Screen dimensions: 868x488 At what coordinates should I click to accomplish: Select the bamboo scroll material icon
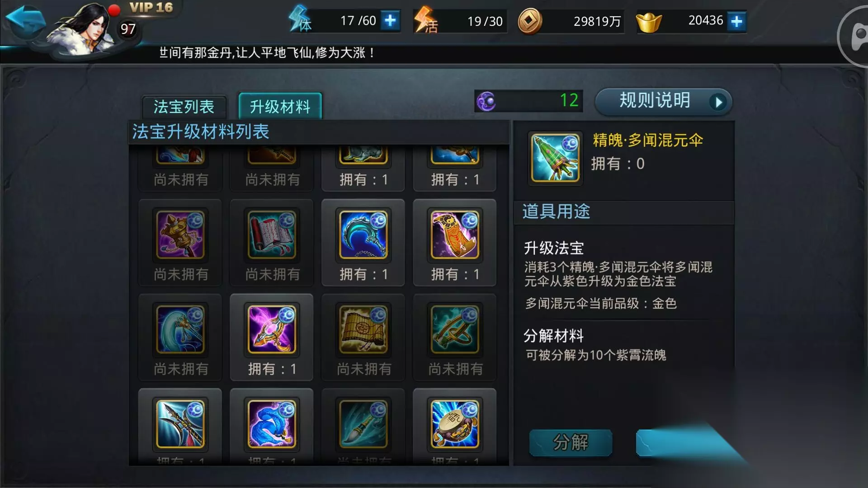(x=363, y=330)
